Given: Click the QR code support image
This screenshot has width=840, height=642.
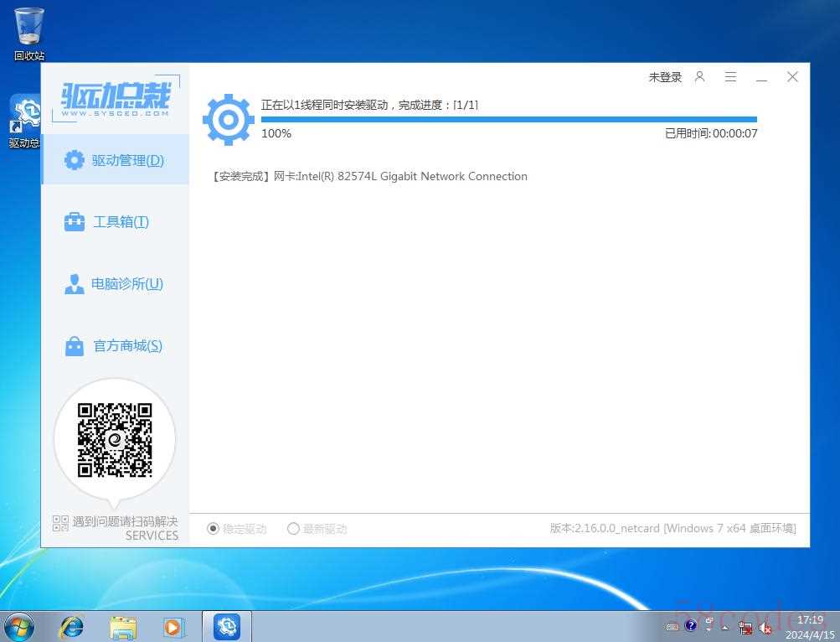Looking at the screenshot, I should [x=115, y=440].
